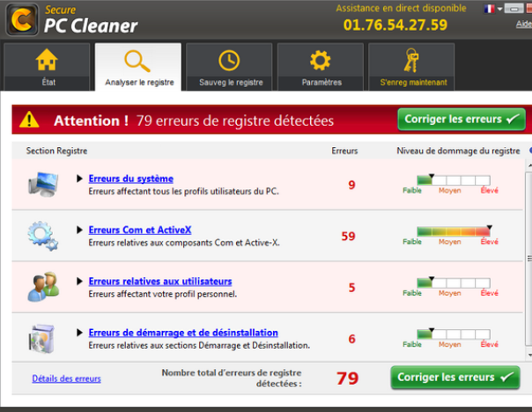The height and width of the screenshot is (412, 532).
Task: Expand Erreurs relatives aux utilisateurs triangle
Action: [x=79, y=281]
